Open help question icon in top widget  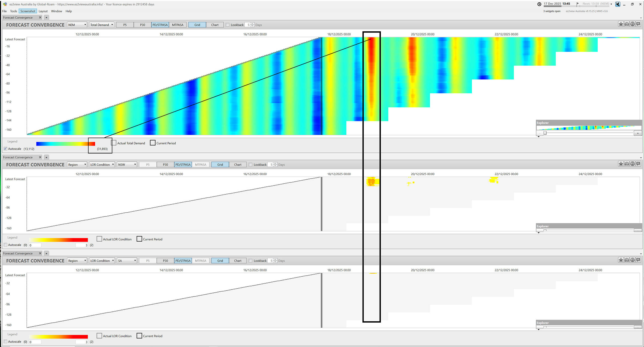coord(632,24)
